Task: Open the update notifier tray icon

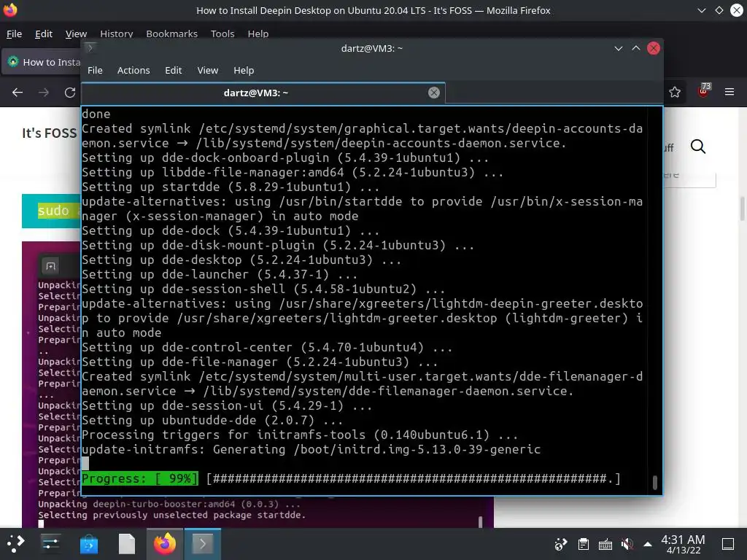Action: click(561, 544)
